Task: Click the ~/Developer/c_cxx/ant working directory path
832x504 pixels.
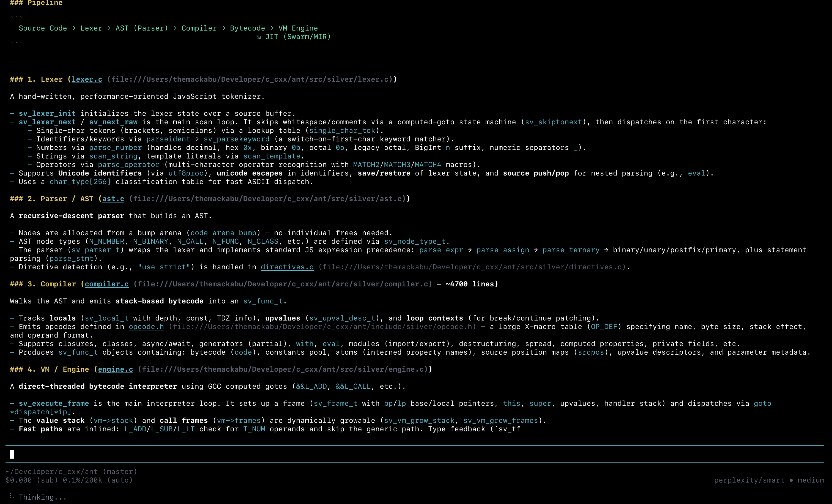Action: [51, 472]
